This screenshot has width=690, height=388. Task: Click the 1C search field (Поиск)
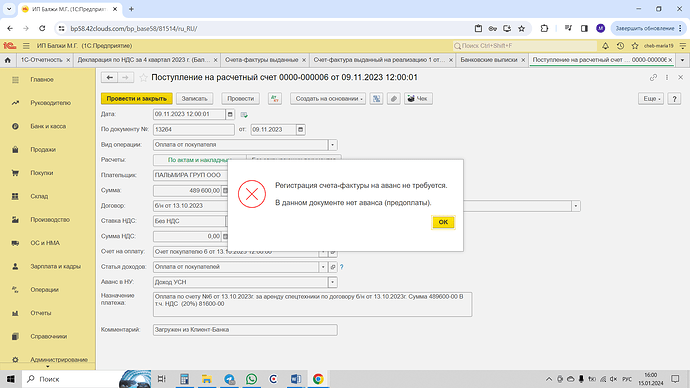524,46
